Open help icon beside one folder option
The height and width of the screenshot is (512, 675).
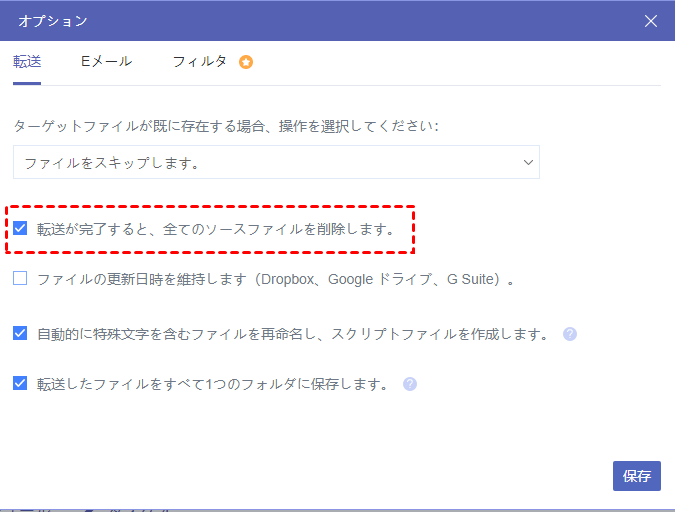click(x=410, y=384)
